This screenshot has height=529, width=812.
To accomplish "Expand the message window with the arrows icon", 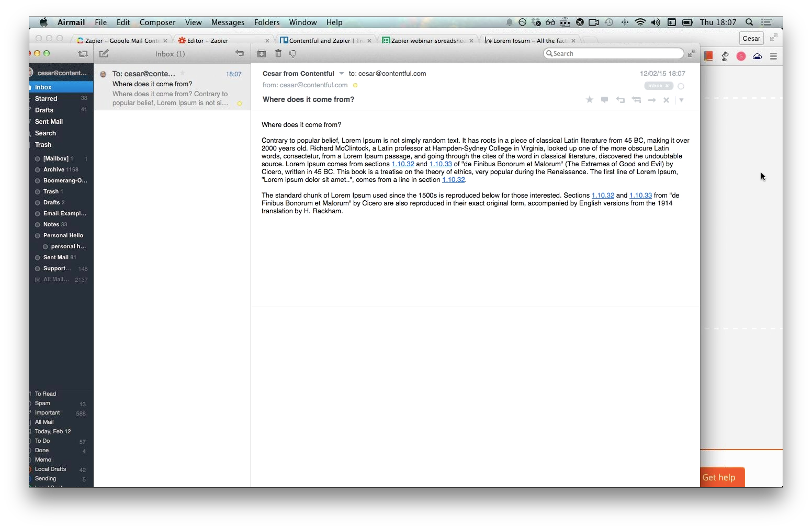I will pos(692,53).
